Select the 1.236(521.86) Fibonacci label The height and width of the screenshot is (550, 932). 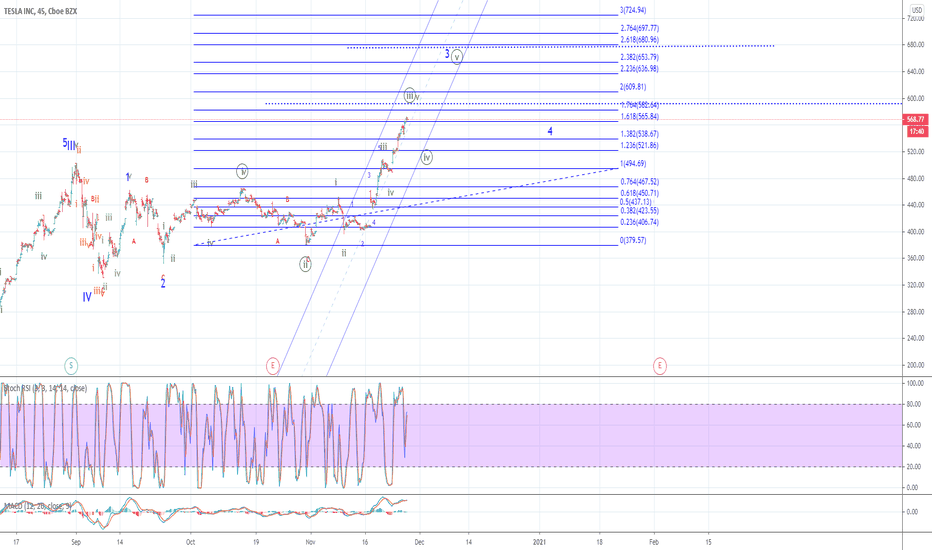point(640,146)
